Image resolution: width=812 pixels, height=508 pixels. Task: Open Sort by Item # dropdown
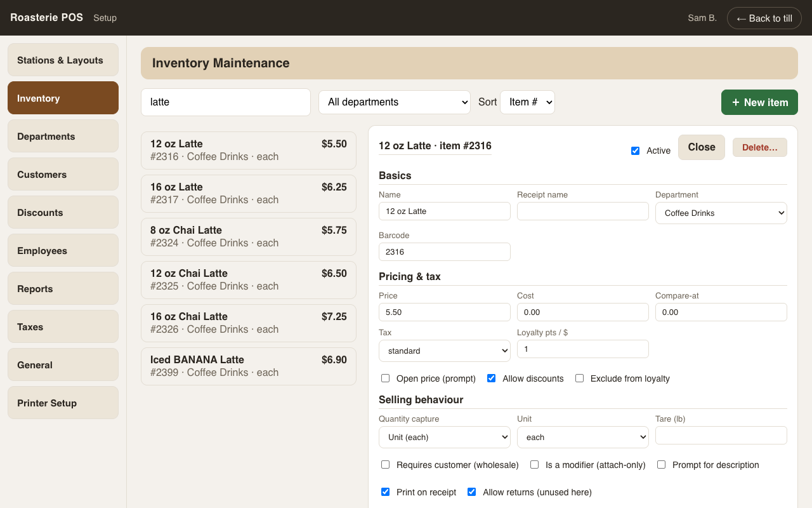pyautogui.click(x=527, y=102)
